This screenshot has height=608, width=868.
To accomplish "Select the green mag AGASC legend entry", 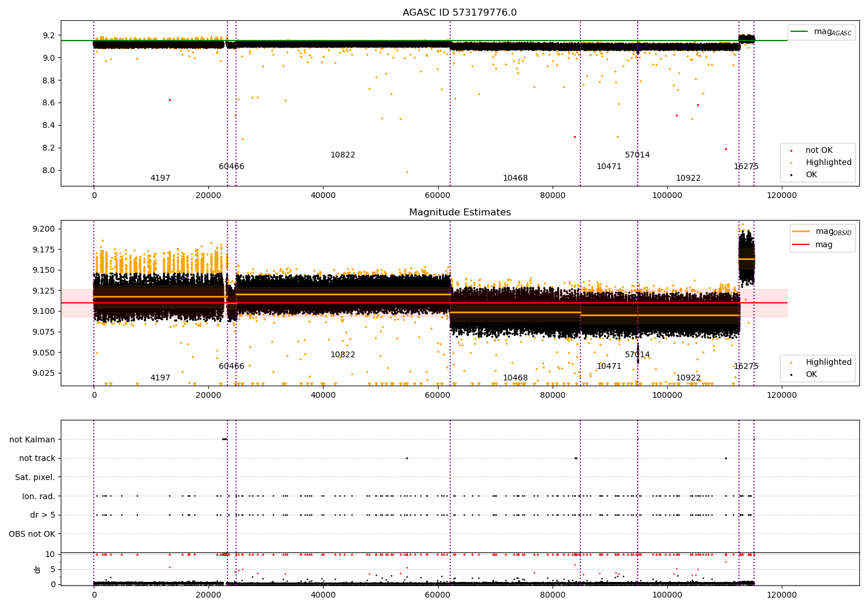I will click(x=821, y=32).
